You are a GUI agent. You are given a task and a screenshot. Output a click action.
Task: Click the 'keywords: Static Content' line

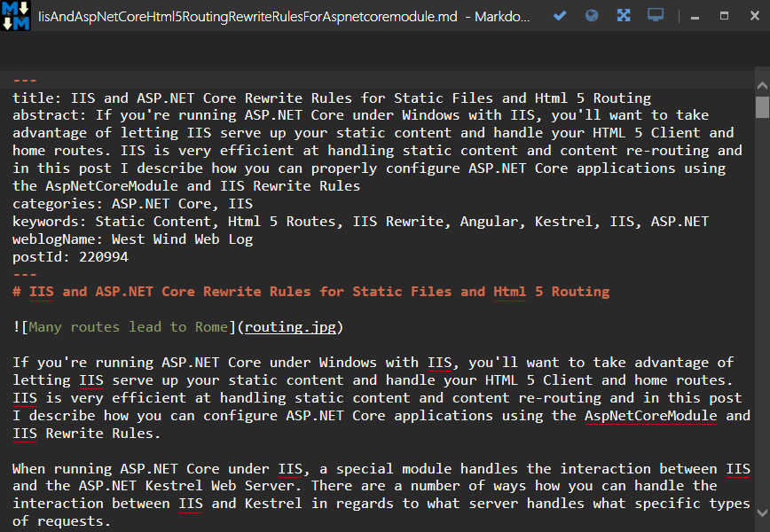[360, 222]
